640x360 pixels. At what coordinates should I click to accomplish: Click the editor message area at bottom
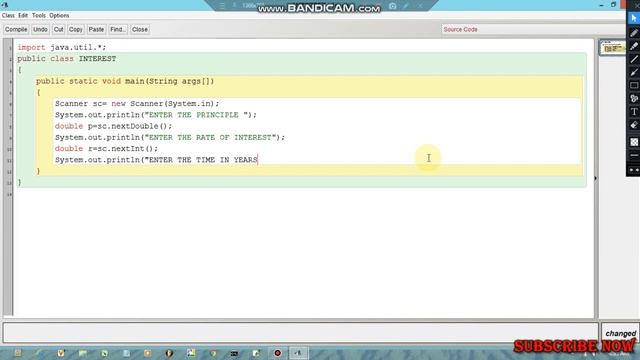point(300,332)
